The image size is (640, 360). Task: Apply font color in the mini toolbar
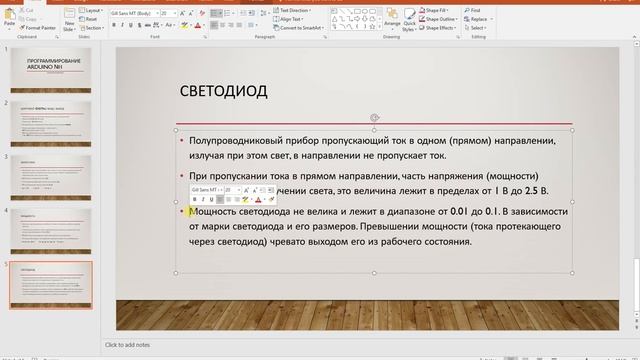pyautogui.click(x=258, y=200)
